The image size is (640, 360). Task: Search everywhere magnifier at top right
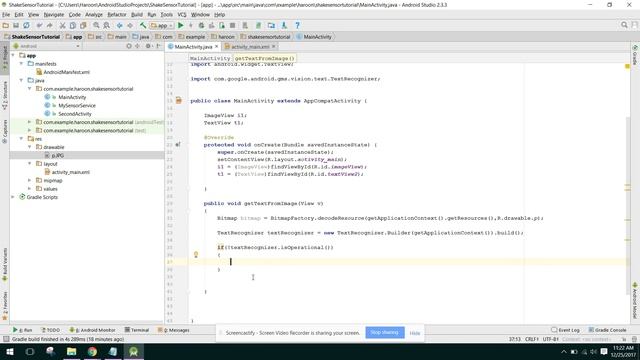[624, 25]
